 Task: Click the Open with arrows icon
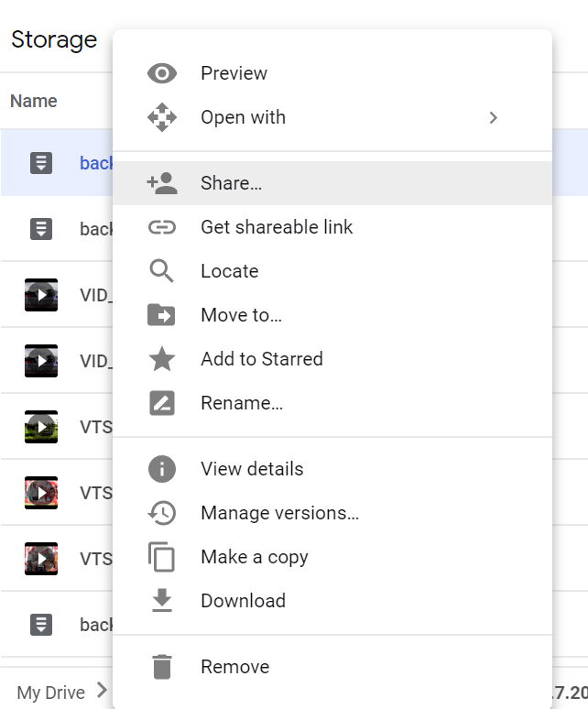tap(162, 117)
